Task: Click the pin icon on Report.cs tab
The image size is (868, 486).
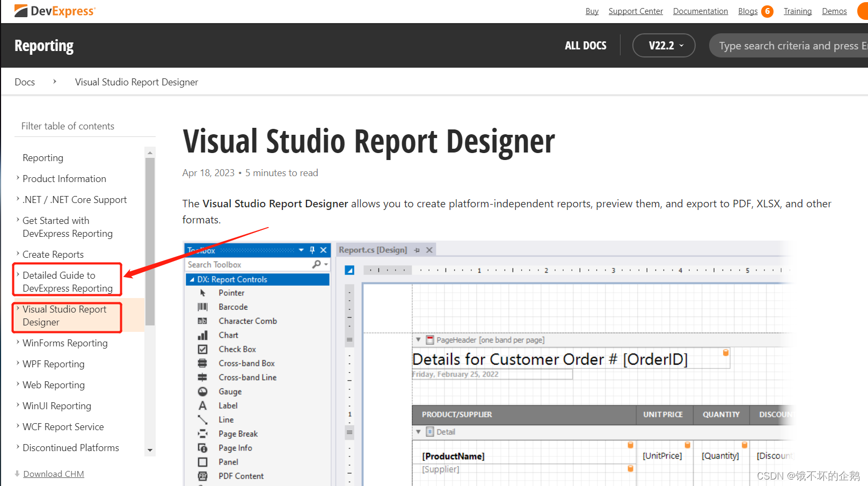Action: 417,250
